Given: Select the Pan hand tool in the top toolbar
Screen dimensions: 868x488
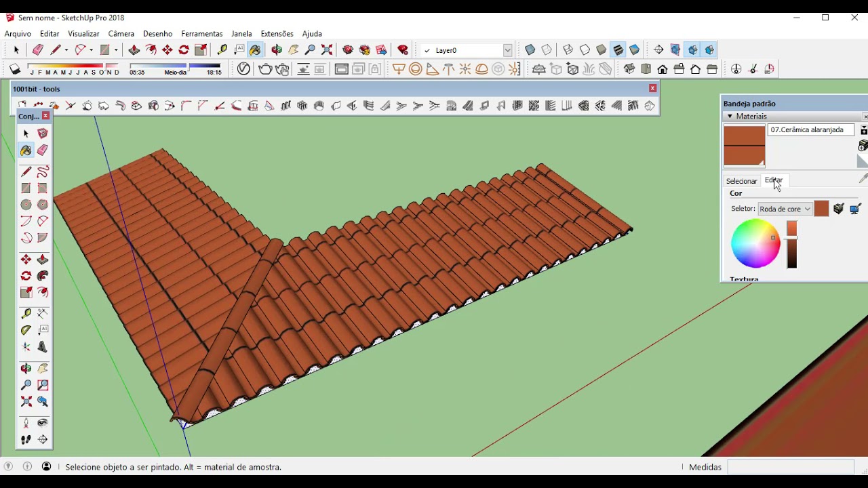Looking at the screenshot, I should click(294, 50).
